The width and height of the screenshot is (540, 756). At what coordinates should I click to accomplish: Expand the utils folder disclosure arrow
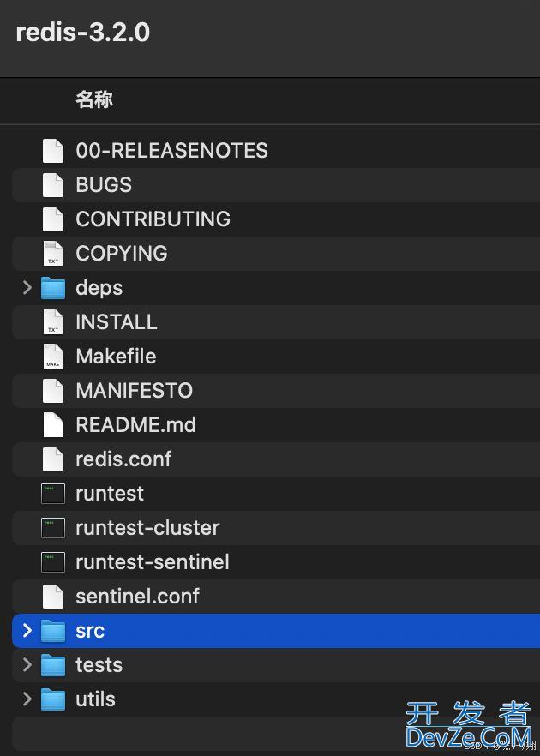pyautogui.click(x=27, y=699)
